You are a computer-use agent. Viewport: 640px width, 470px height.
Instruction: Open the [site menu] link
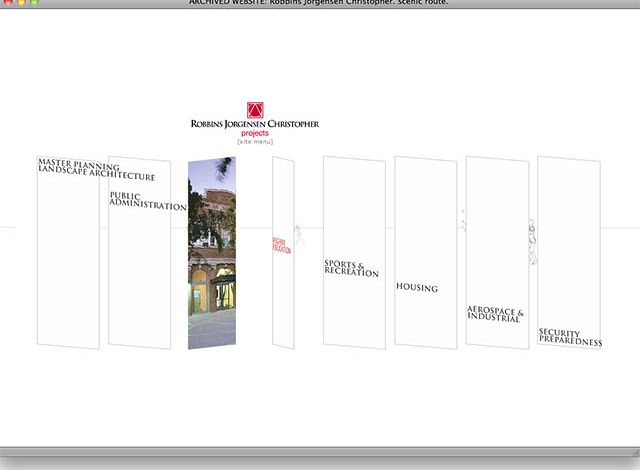[x=255, y=141]
